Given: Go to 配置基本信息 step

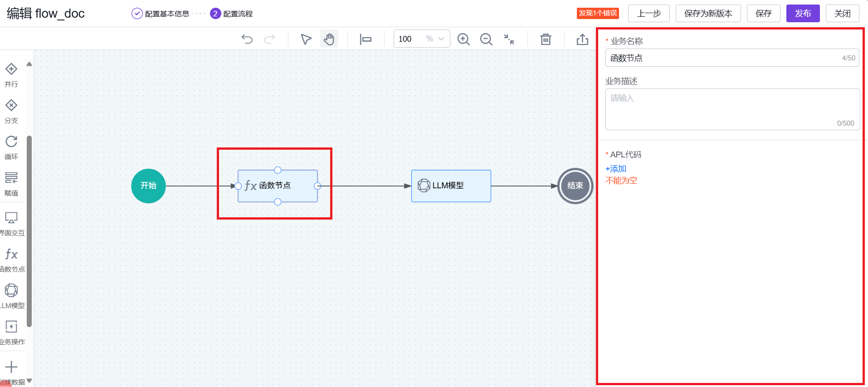Looking at the screenshot, I should [x=161, y=14].
